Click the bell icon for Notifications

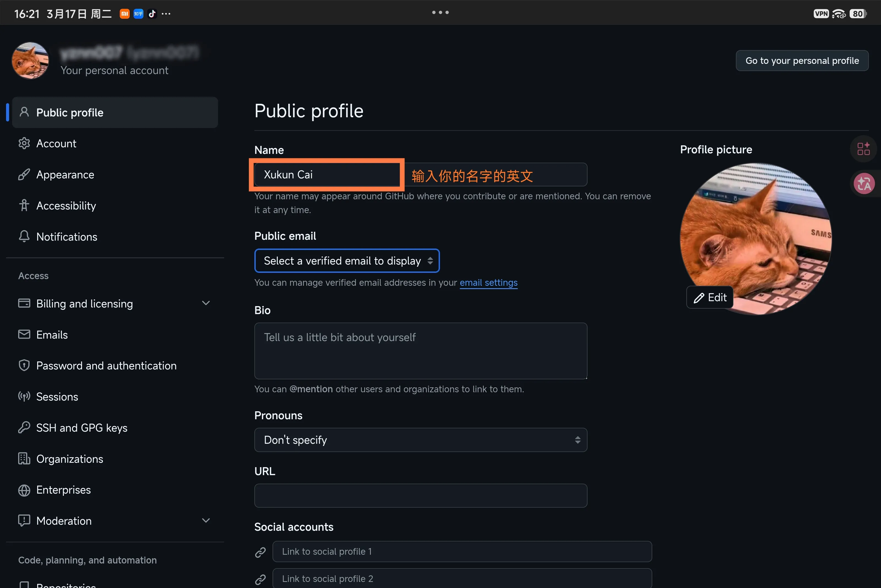pyautogui.click(x=24, y=236)
